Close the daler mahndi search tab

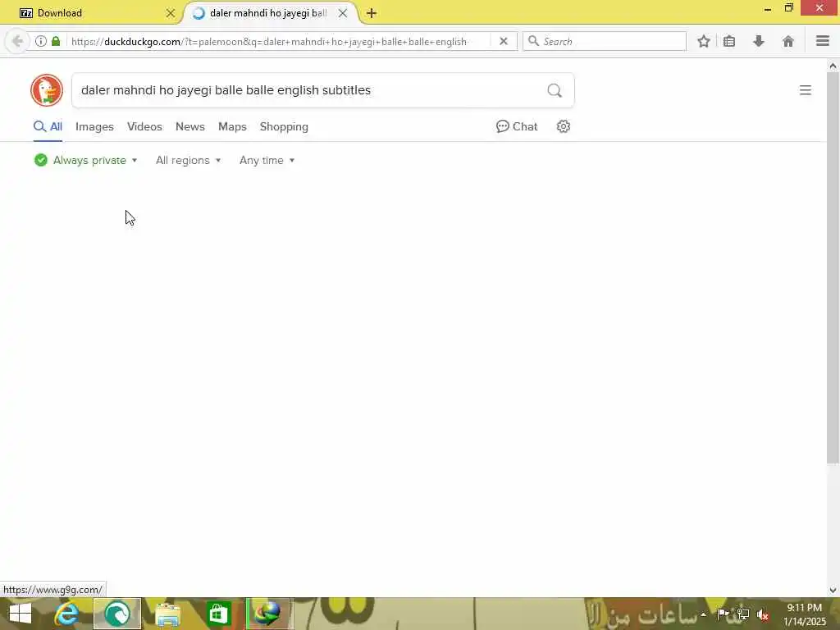tap(343, 13)
